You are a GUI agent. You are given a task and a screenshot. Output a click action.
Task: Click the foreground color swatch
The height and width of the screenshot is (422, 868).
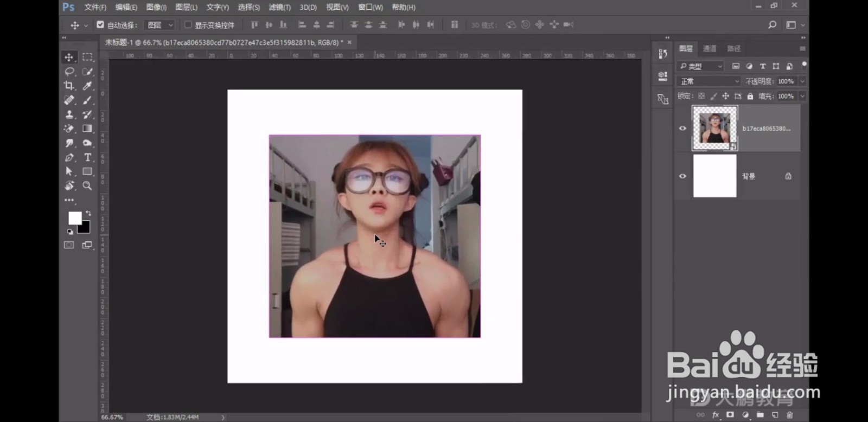[74, 218]
